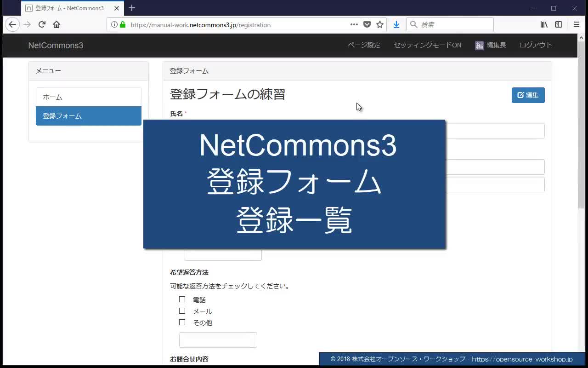Screen dimensions: 588x368
Task: Open ページ設定 in the navbar
Action: point(364,45)
